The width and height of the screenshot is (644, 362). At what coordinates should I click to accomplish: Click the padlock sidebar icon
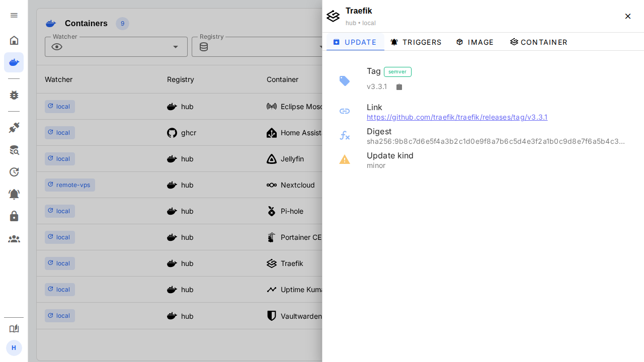(14, 216)
